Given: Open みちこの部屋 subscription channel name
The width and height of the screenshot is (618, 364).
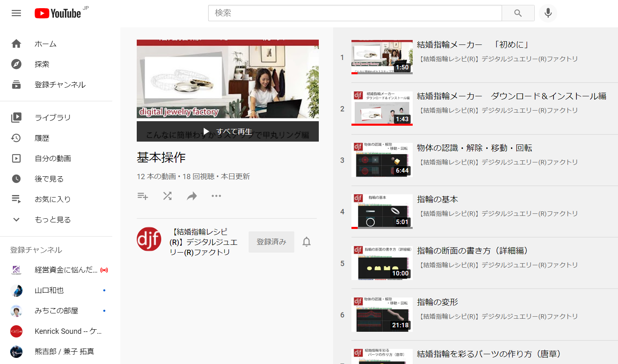Looking at the screenshot, I should (56, 311).
